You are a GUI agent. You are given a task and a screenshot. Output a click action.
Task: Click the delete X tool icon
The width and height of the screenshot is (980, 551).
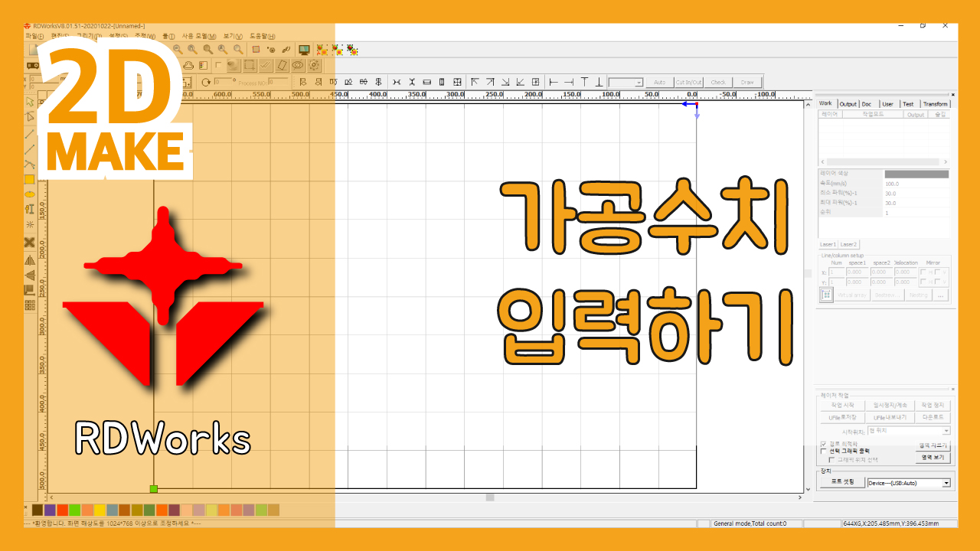point(30,243)
